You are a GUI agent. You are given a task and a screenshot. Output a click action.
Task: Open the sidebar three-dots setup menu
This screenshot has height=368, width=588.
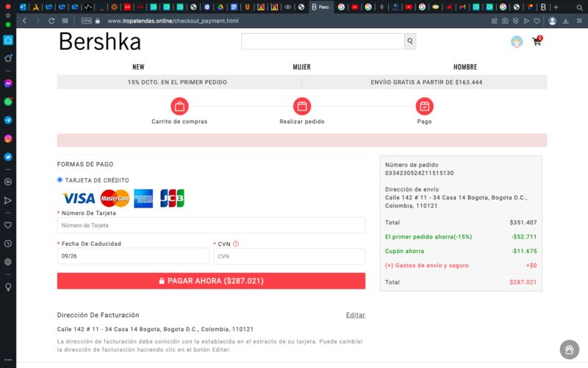pos(8,360)
